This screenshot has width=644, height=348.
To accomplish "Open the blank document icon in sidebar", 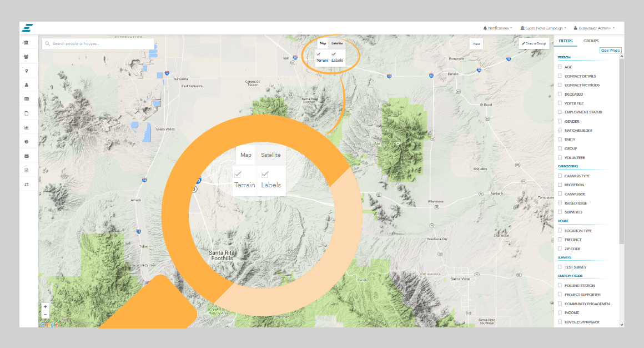I will [x=27, y=113].
